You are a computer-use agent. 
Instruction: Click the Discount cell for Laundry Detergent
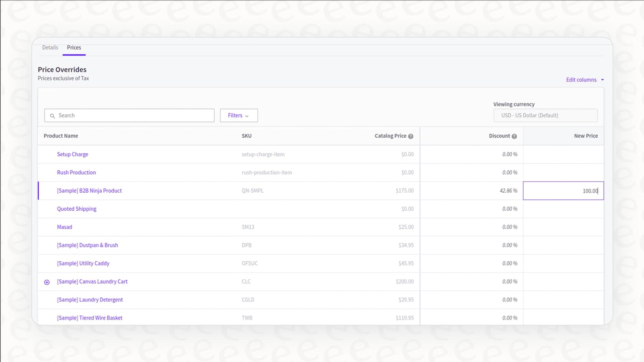tap(472, 300)
